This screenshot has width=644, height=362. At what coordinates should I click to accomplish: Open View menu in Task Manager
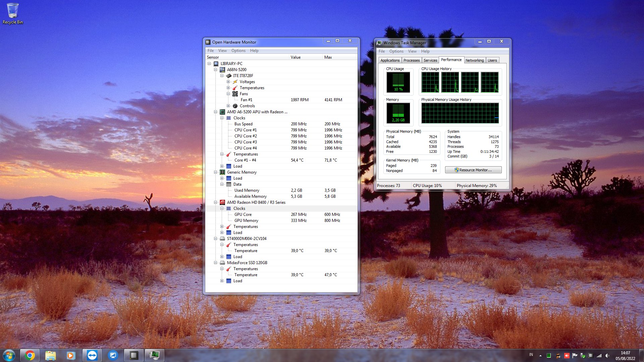(412, 51)
